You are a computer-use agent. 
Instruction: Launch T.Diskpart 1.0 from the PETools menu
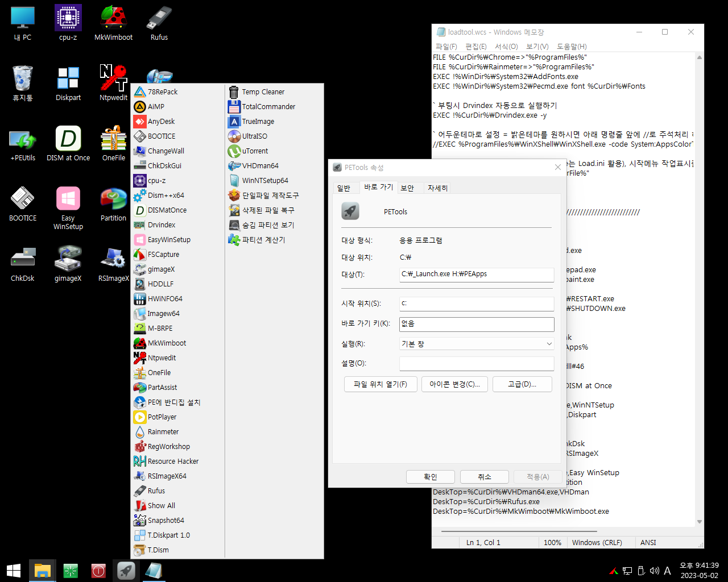coord(178,535)
